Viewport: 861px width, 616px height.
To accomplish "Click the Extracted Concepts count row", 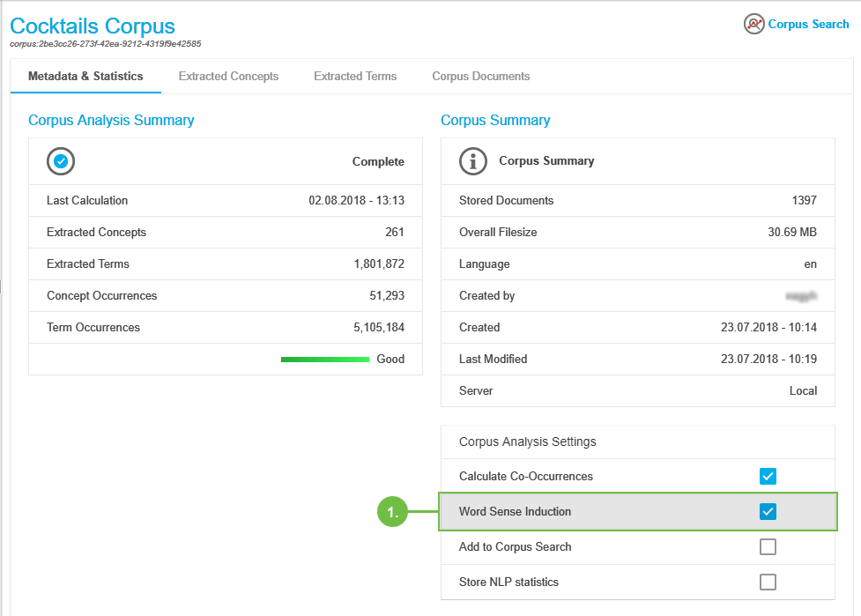I will click(x=225, y=233).
